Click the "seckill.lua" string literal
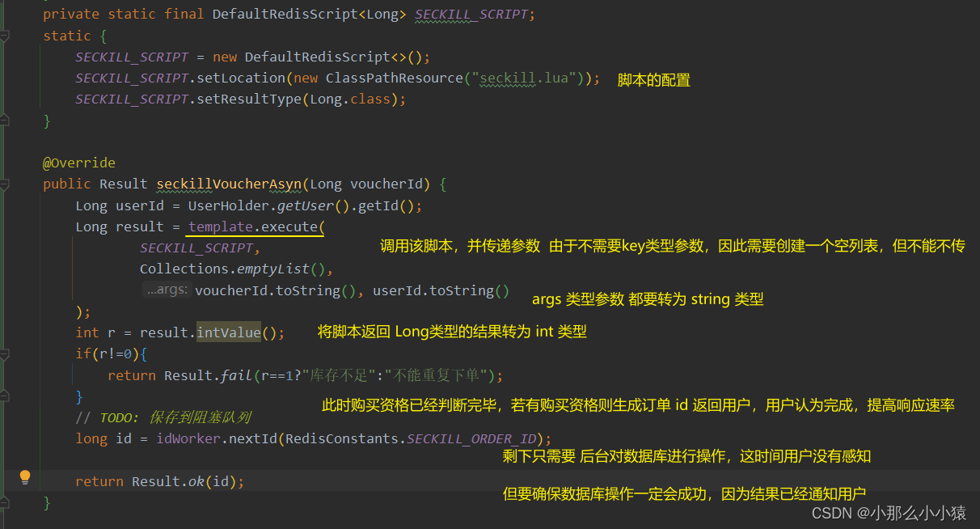This screenshot has width=980, height=529. (x=524, y=78)
